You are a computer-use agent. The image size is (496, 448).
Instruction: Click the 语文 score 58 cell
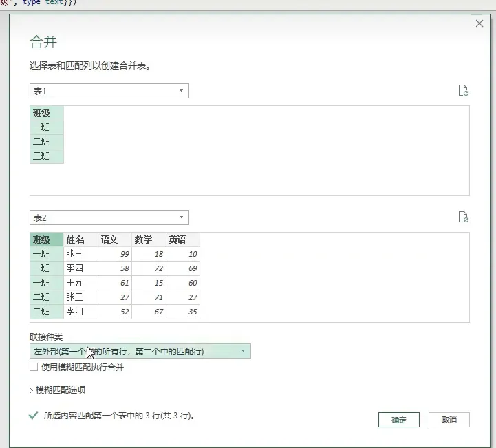coord(115,268)
